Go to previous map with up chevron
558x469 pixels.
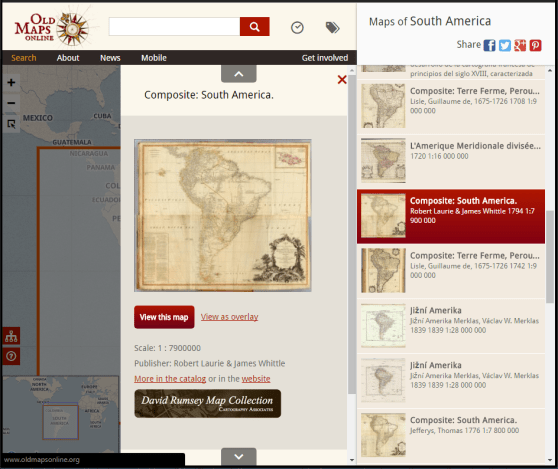[238, 74]
